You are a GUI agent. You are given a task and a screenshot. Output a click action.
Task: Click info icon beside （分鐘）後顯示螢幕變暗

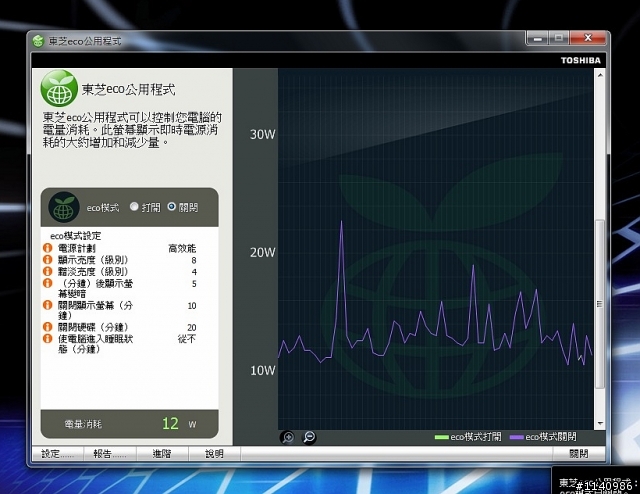(x=48, y=283)
